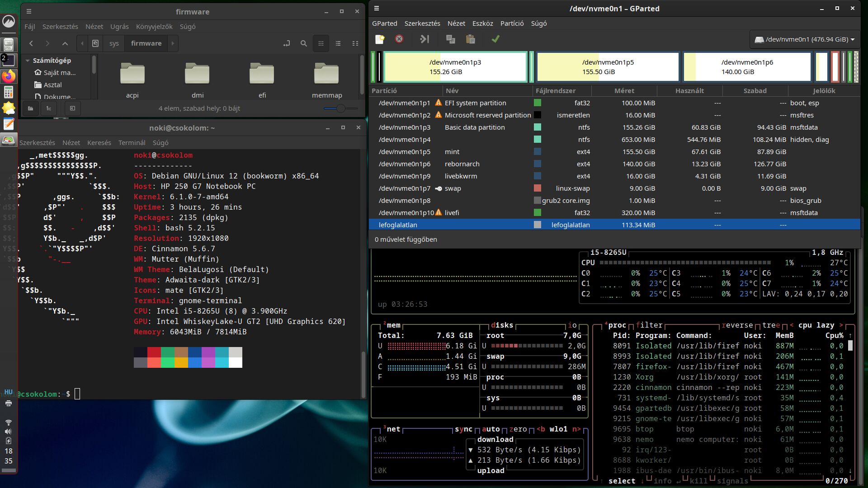Open GParted window hamburger menu
Image resolution: width=868 pixels, height=488 pixels.
click(376, 8)
